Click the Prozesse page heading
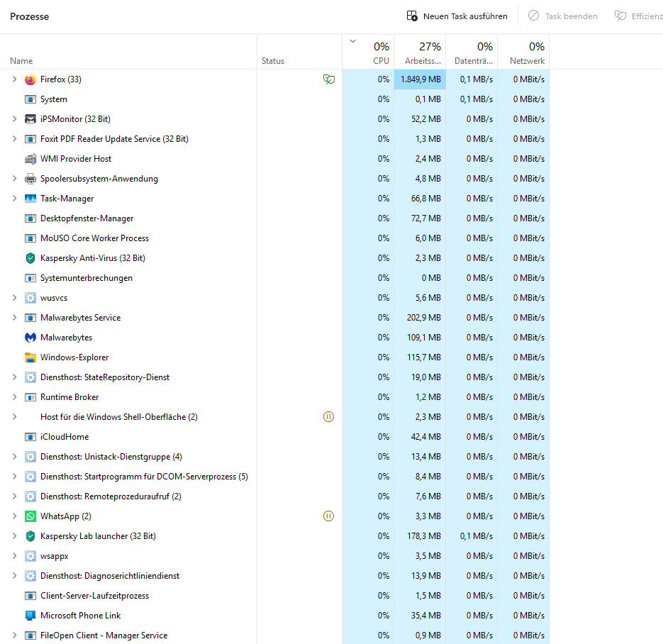 [30, 16]
